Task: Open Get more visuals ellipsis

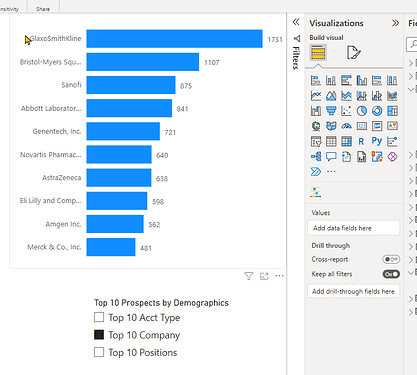Action: [x=331, y=172]
